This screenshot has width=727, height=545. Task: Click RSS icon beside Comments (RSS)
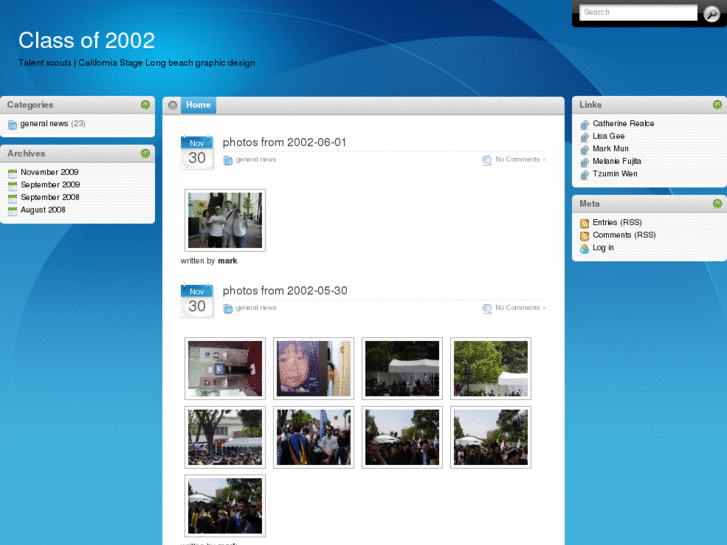pyautogui.click(x=585, y=236)
